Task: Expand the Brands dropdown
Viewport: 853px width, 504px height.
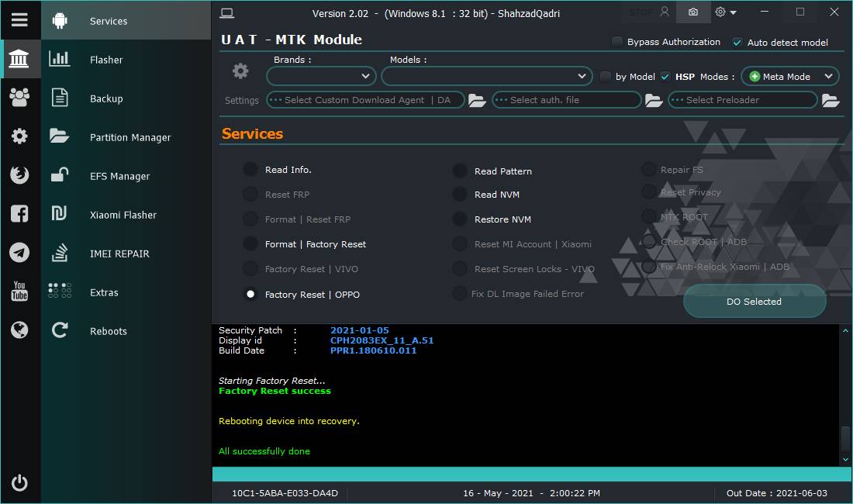Action: click(x=321, y=76)
